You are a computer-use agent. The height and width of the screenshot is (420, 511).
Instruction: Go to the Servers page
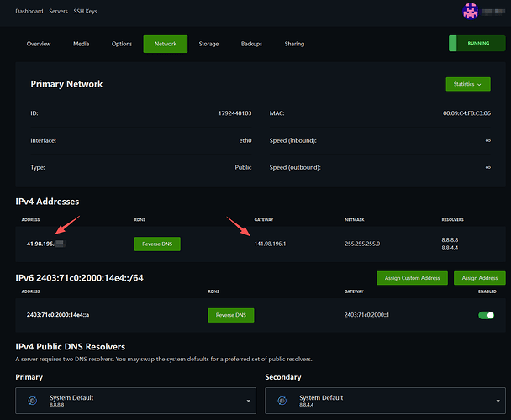(x=58, y=12)
